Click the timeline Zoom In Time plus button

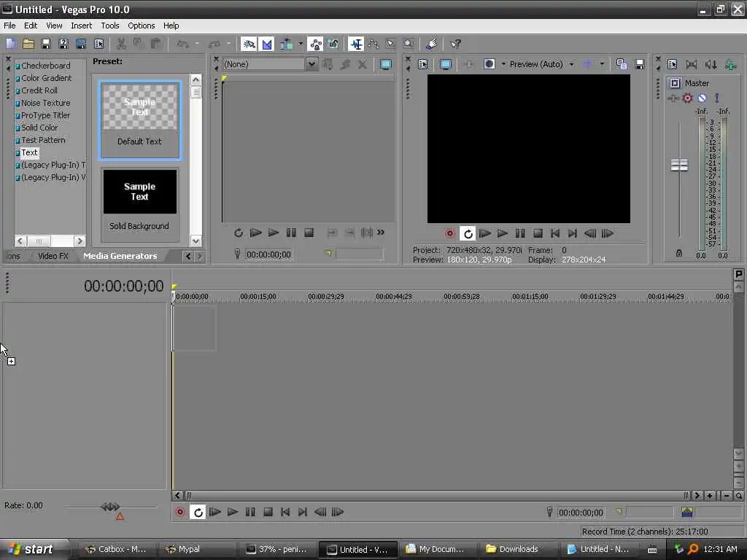(710, 496)
